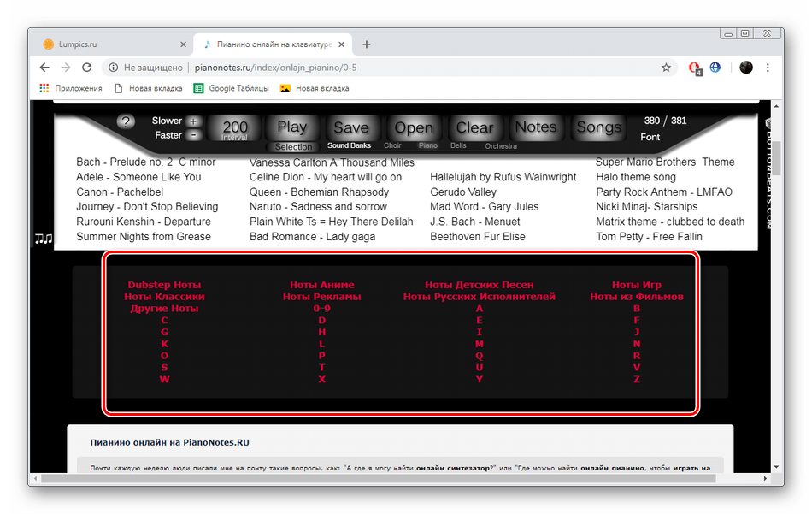
Task: Open Ноты Классики category
Action: click(164, 297)
